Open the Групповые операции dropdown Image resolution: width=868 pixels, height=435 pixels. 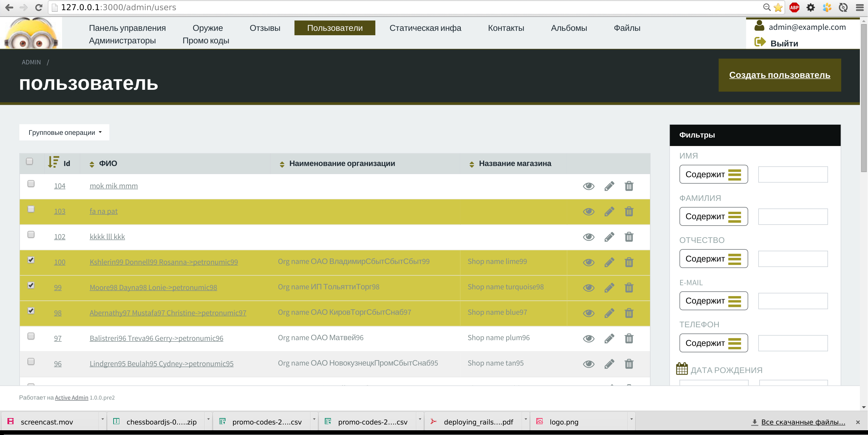click(x=64, y=132)
